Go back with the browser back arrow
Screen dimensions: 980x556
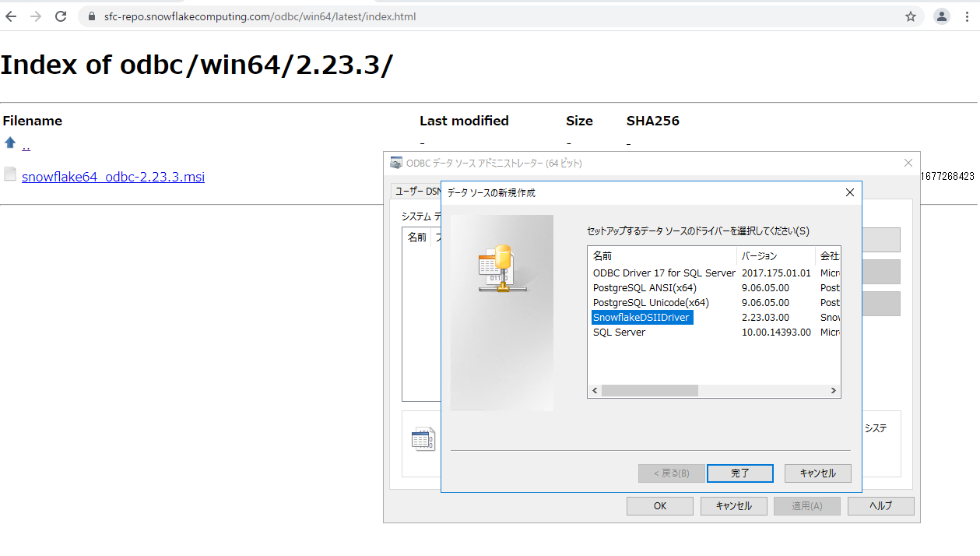pos(11,16)
